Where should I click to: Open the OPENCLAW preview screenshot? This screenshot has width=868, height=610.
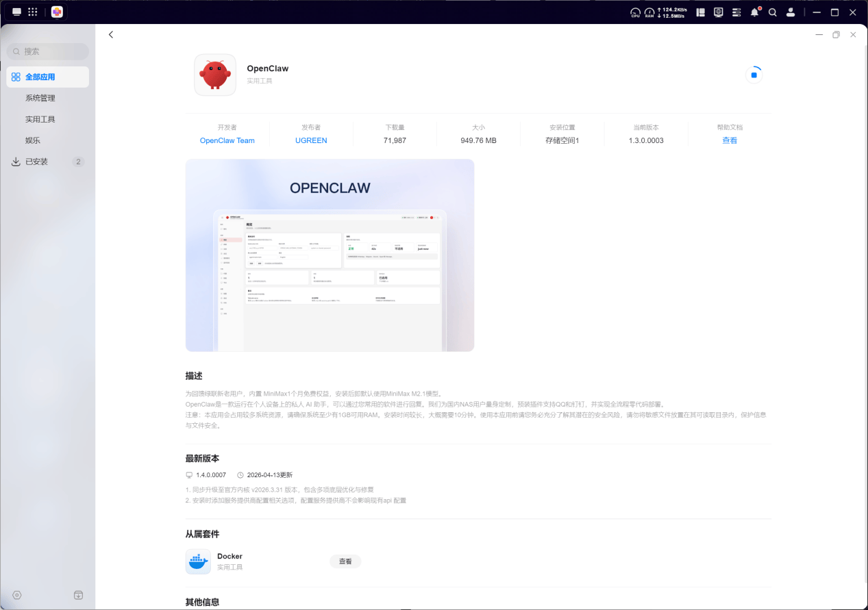click(330, 255)
